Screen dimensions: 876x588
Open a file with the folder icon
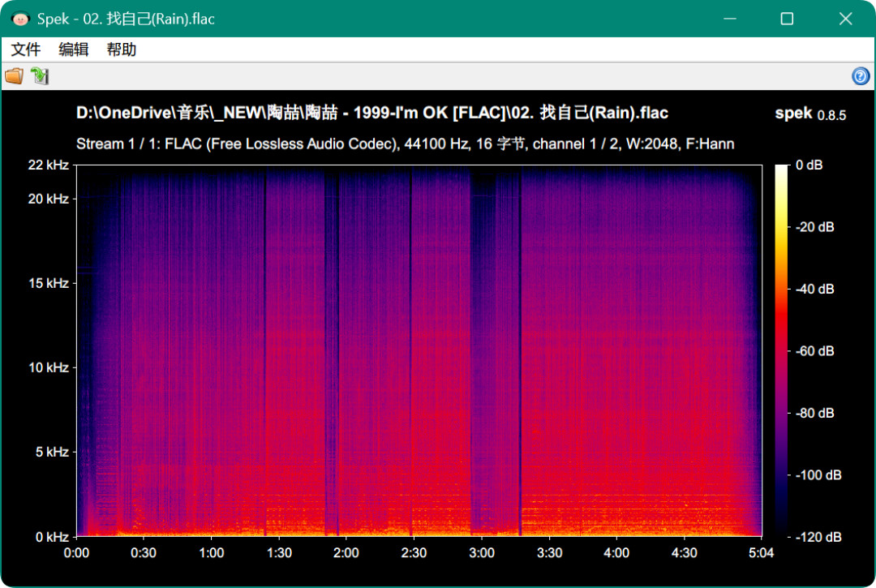point(14,75)
